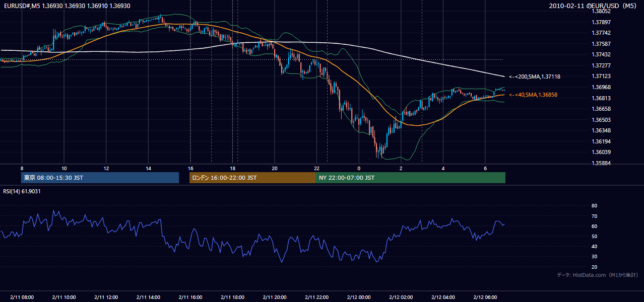Click the bottom time label 2/11 20:00
Screen dimensions: 644x302
click(x=275, y=297)
